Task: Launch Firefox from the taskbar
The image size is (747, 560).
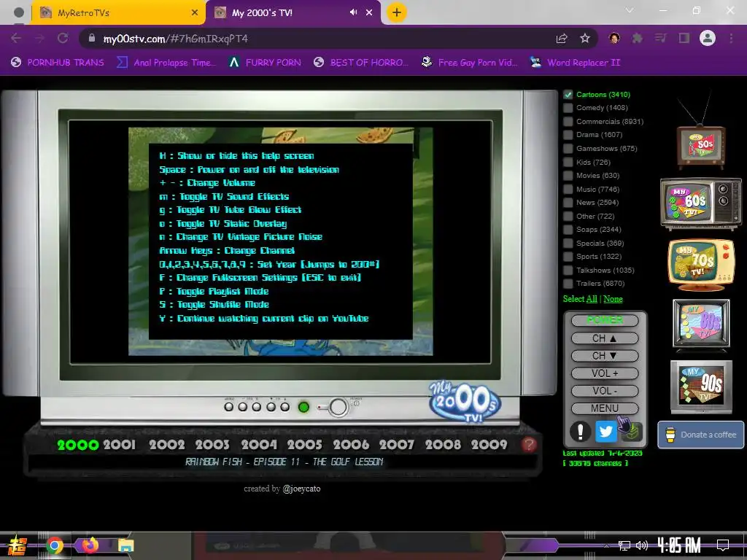Action: [x=90, y=545]
